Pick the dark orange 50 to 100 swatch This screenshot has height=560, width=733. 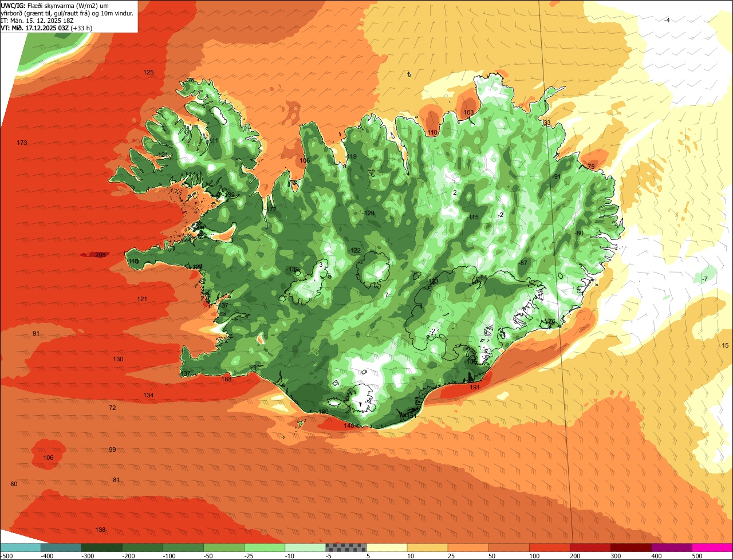point(509,547)
